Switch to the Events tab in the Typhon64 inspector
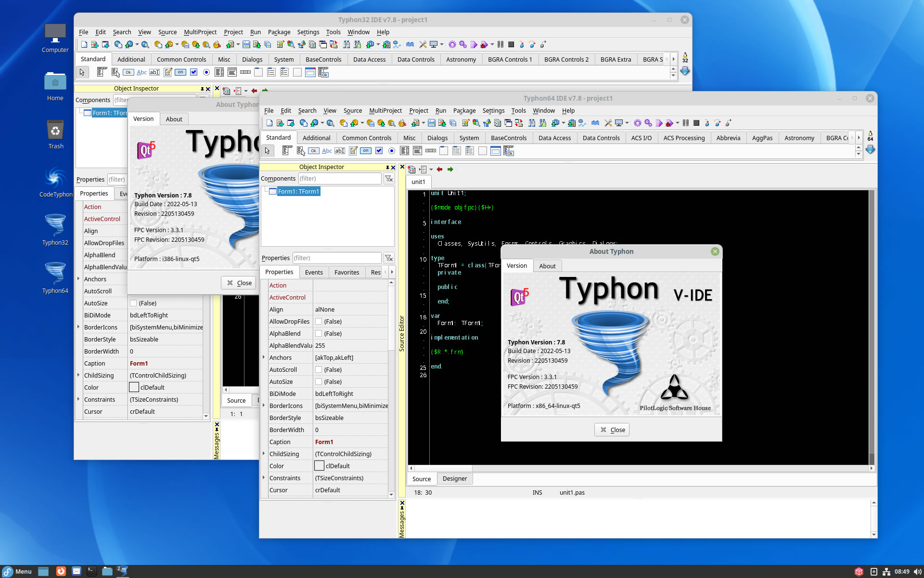Viewport: 924px width, 578px height. click(314, 273)
